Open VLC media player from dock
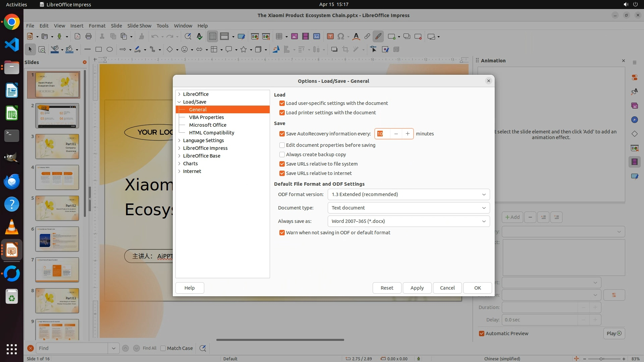The width and height of the screenshot is (644, 362). [x=12, y=227]
